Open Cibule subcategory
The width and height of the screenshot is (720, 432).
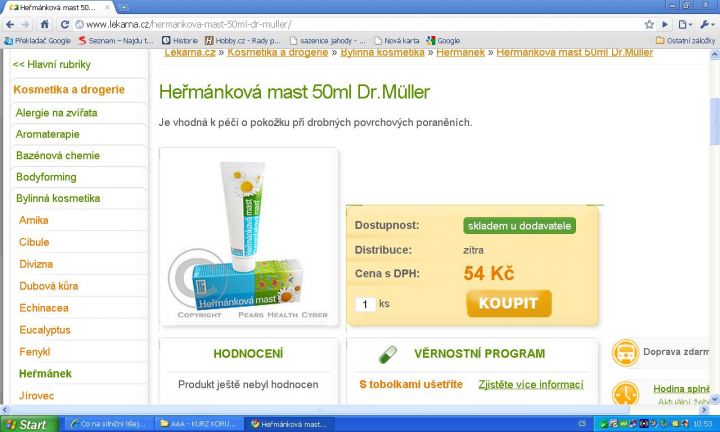(34, 242)
